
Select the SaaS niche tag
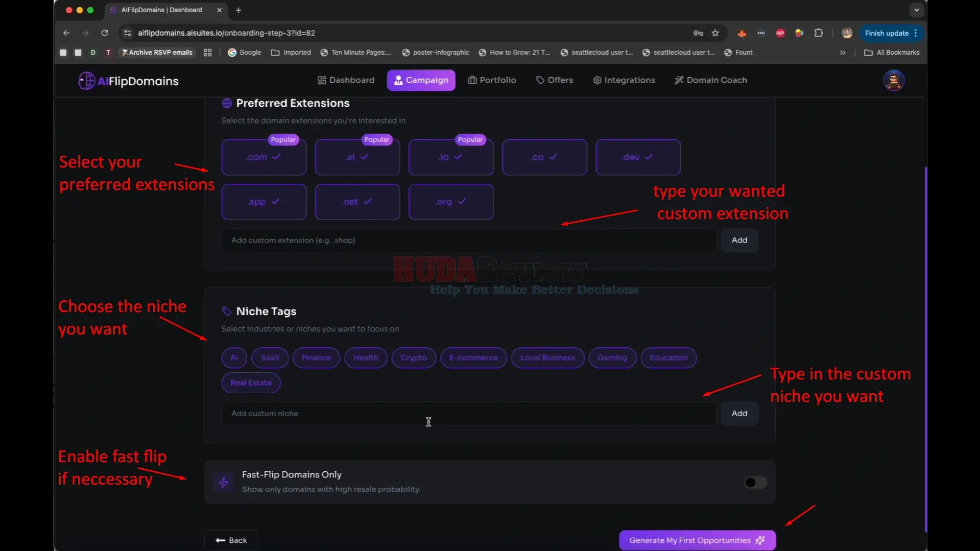click(270, 357)
